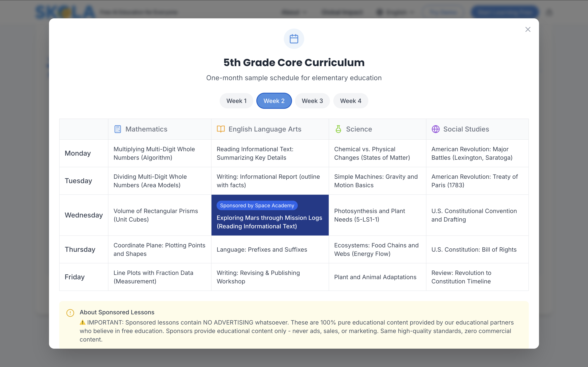588x367 pixels.
Task: Open the About dropdown in the navigation
Action: (294, 12)
